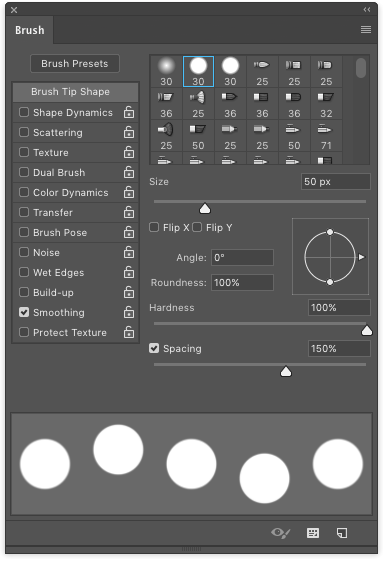Click the Color Dynamics lock icon

coord(129,192)
